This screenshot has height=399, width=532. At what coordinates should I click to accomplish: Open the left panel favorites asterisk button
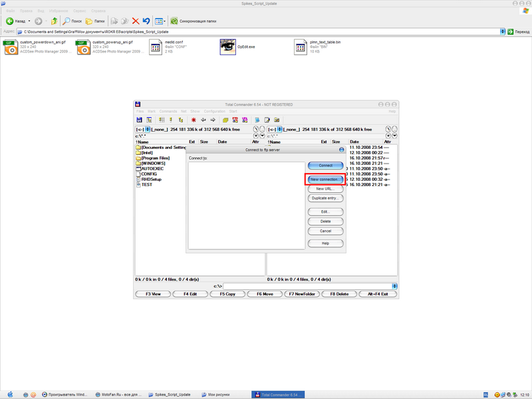(x=256, y=136)
